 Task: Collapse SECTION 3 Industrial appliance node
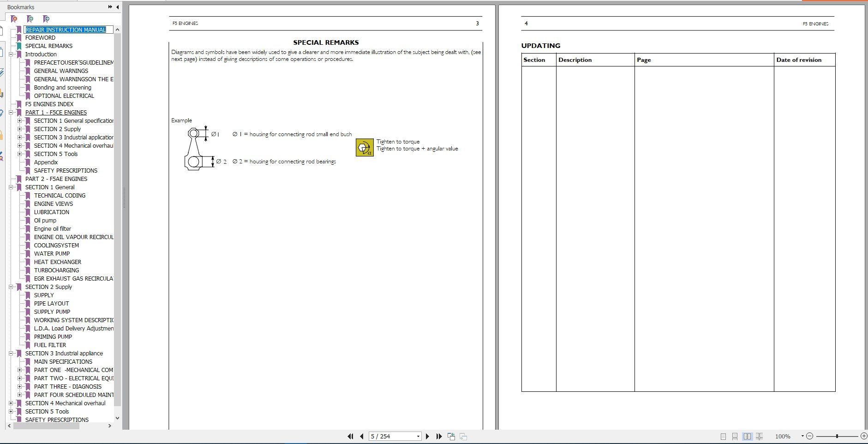click(x=11, y=354)
